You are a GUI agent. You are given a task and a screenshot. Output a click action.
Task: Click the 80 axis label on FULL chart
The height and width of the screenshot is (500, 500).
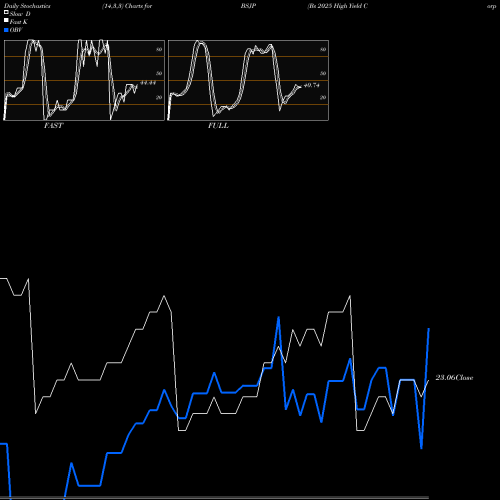pos(323,49)
